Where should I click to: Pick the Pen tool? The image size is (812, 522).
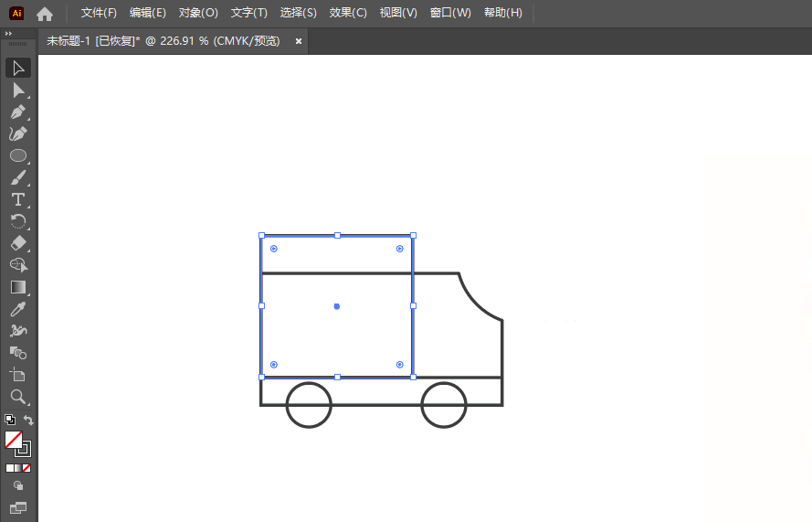pos(18,112)
